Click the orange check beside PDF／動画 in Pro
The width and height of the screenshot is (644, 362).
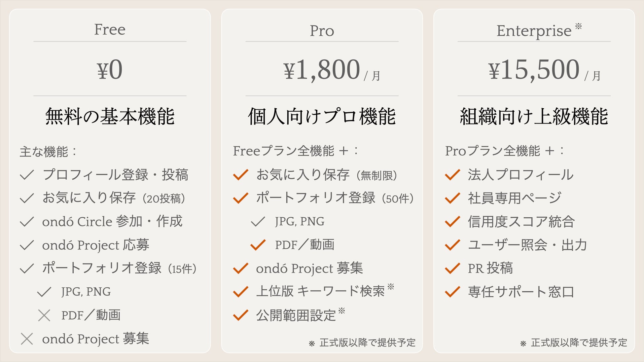coord(258,245)
